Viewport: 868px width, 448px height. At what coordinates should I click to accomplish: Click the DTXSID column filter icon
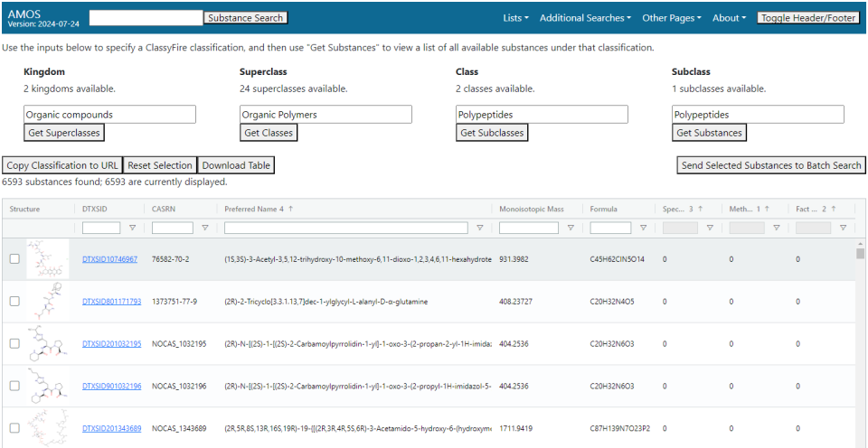[x=133, y=228]
